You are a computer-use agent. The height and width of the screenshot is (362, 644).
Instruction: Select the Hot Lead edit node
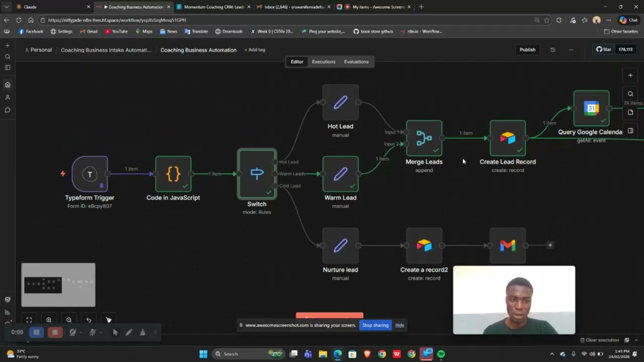pyautogui.click(x=341, y=103)
